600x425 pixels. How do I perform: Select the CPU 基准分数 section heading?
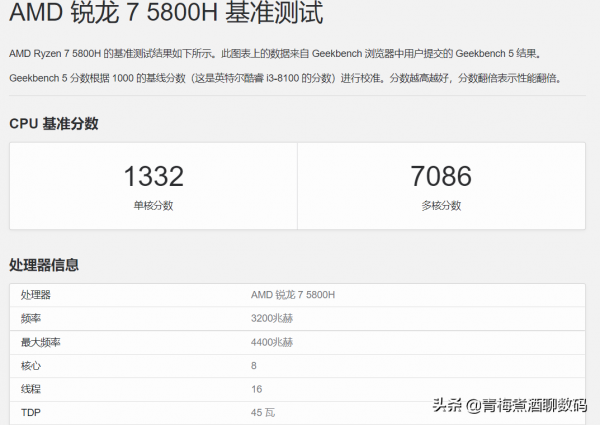click(x=54, y=124)
